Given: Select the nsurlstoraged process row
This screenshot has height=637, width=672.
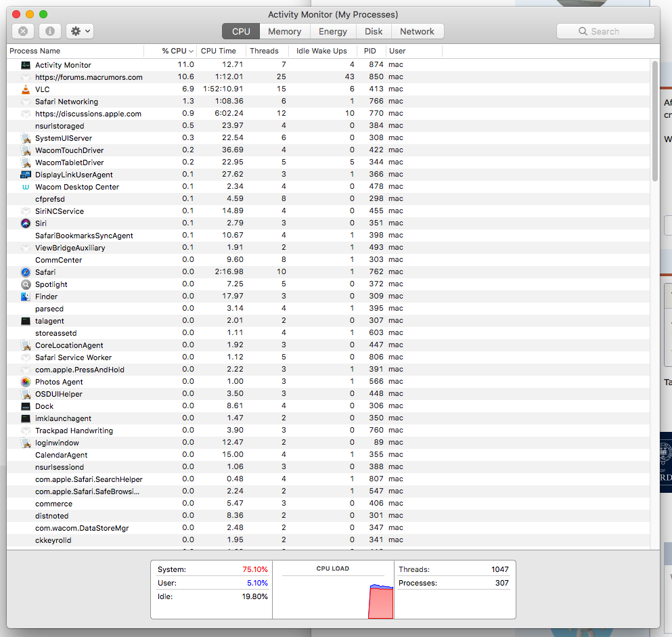Looking at the screenshot, I should pyautogui.click(x=328, y=126).
